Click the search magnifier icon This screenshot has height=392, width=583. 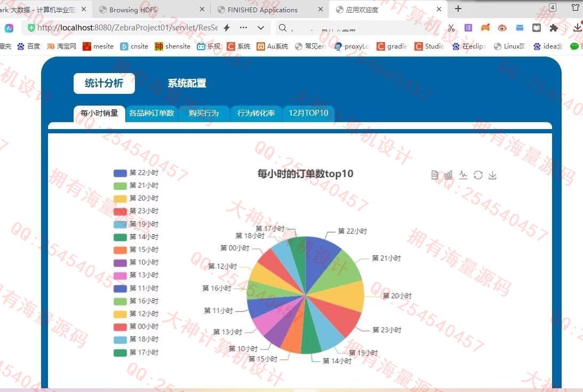[283, 28]
